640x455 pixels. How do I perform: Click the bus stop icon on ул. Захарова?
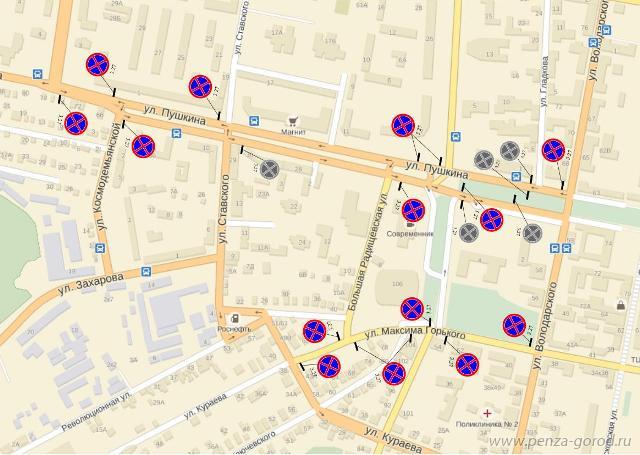(x=147, y=271)
